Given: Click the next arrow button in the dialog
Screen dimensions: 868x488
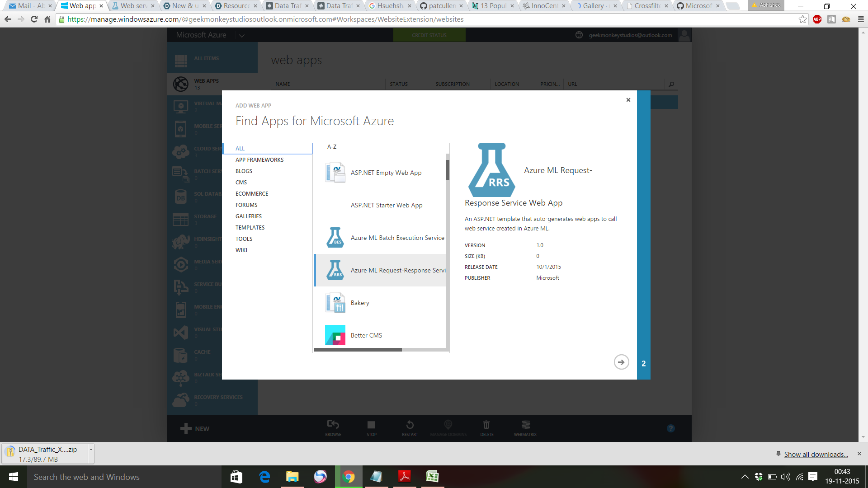Looking at the screenshot, I should tap(621, 362).
